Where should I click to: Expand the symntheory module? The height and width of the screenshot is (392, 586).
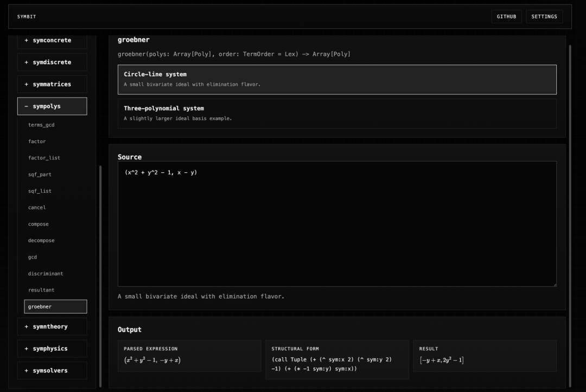tap(52, 326)
